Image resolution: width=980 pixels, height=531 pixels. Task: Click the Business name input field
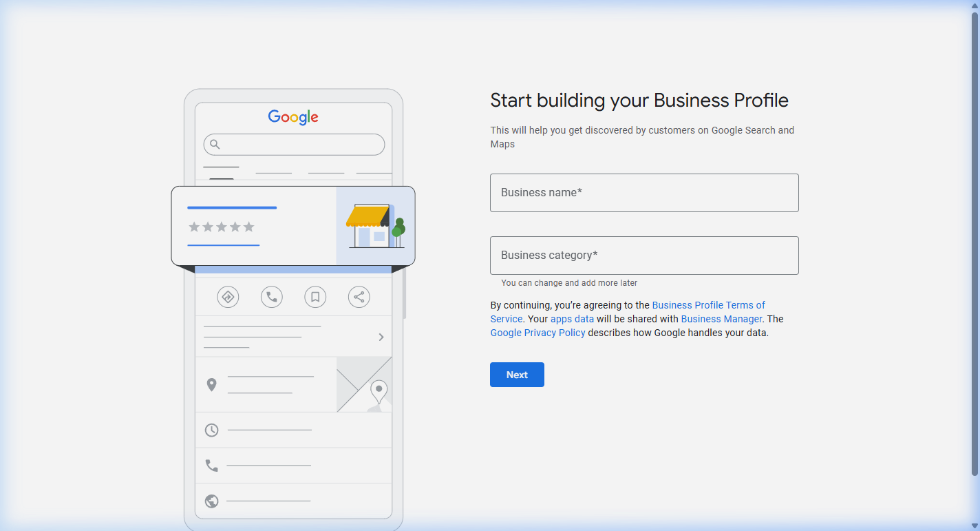click(x=644, y=193)
